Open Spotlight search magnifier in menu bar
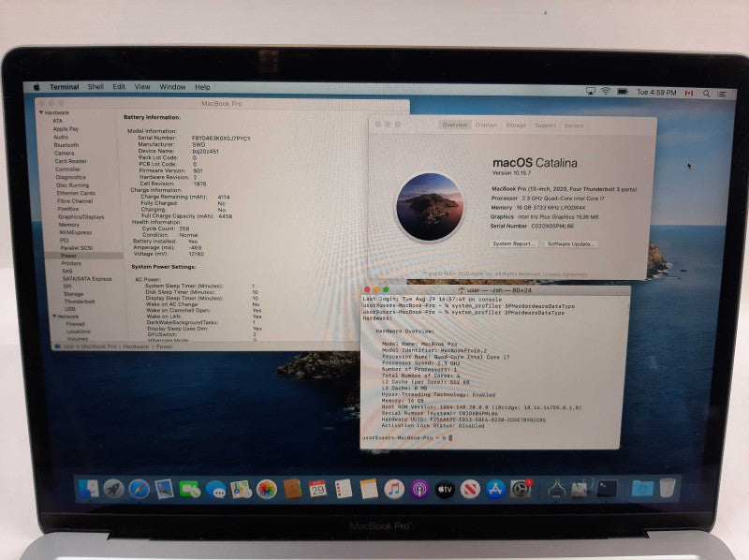Viewport: 749px width, 560px height. click(706, 94)
